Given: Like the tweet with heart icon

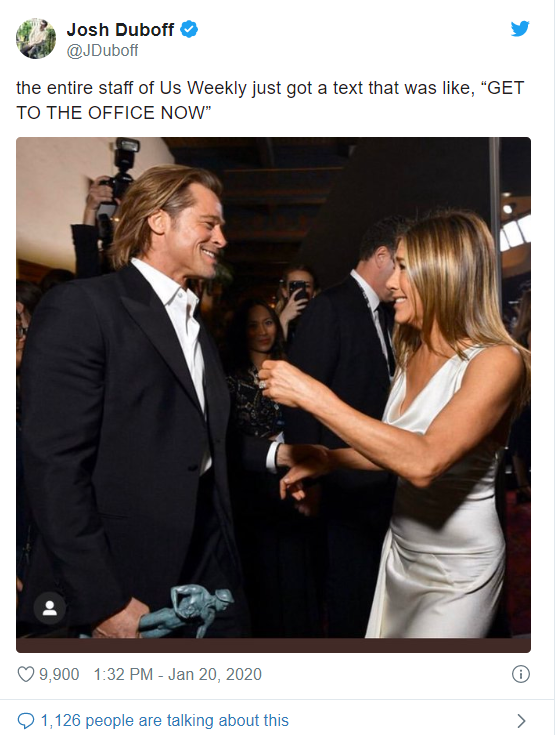Looking at the screenshot, I should [26, 674].
